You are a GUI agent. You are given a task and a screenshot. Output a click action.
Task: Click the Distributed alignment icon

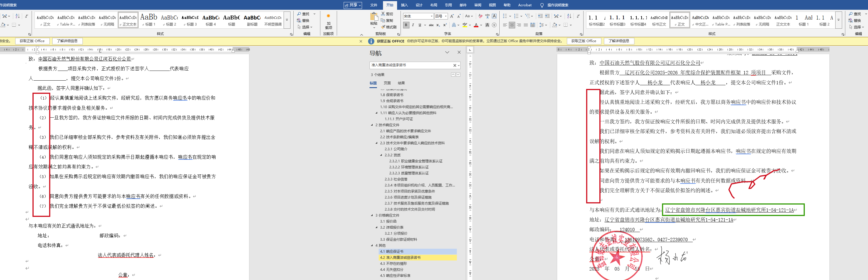click(x=533, y=25)
